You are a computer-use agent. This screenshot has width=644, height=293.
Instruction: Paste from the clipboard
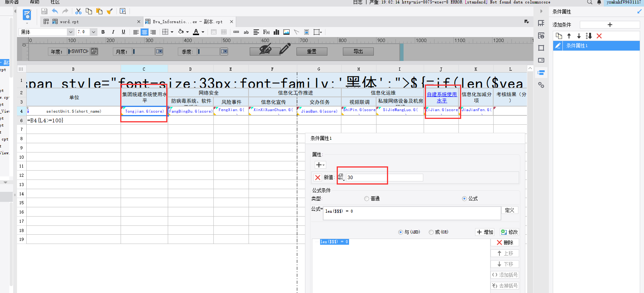coord(99,11)
